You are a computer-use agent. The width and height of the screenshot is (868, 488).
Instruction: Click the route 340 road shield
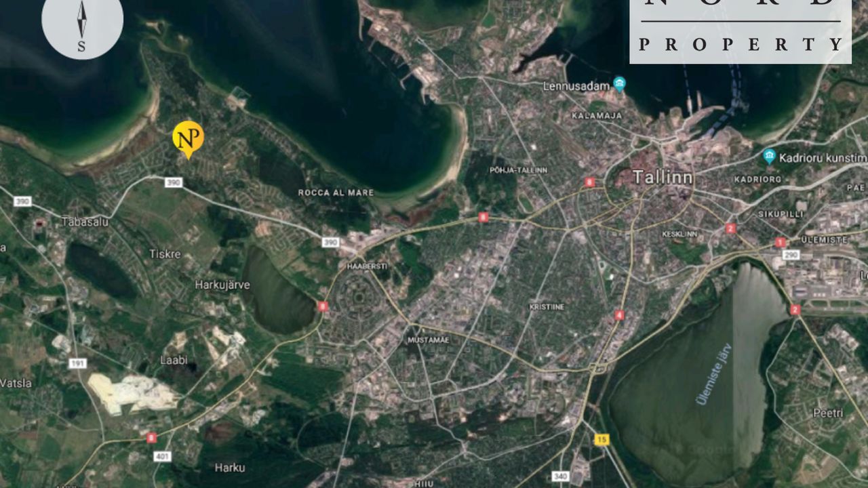(x=560, y=476)
